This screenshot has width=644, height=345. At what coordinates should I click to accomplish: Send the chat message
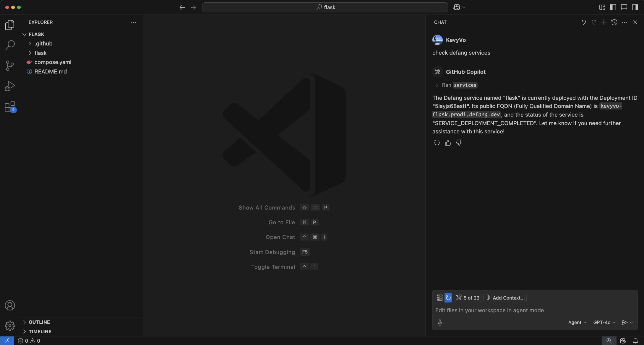[624, 323]
